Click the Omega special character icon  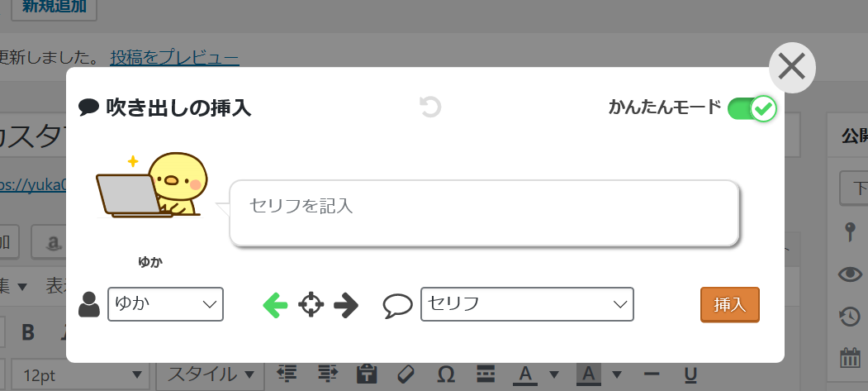[446, 375]
